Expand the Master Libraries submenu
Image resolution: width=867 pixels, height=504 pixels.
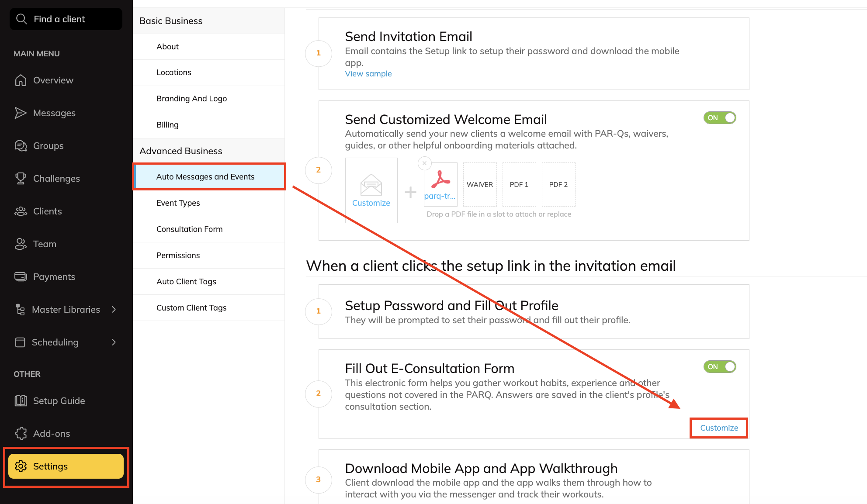114,310
